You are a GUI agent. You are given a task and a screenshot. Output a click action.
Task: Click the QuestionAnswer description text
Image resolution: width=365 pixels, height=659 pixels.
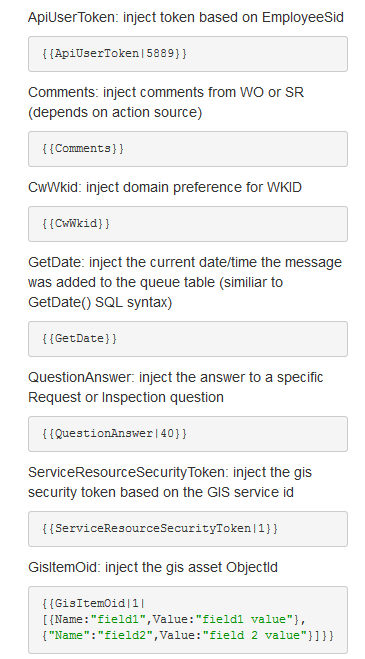coord(176,387)
